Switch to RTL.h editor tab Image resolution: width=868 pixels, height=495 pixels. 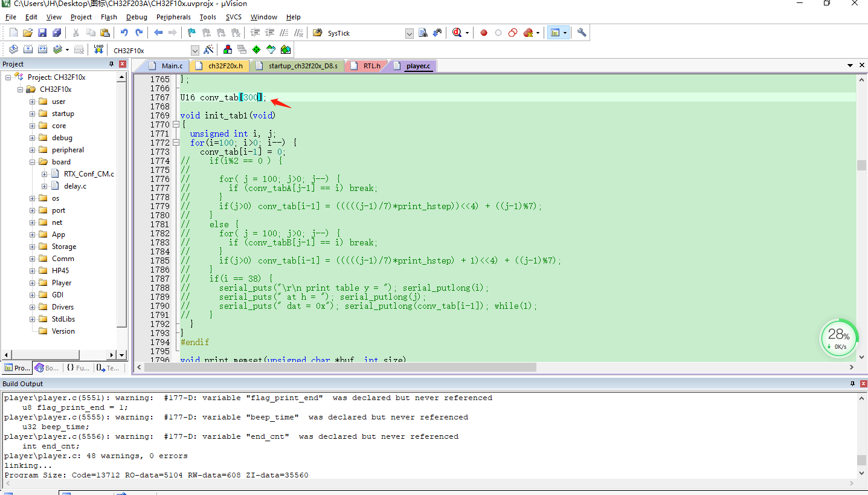click(x=366, y=66)
